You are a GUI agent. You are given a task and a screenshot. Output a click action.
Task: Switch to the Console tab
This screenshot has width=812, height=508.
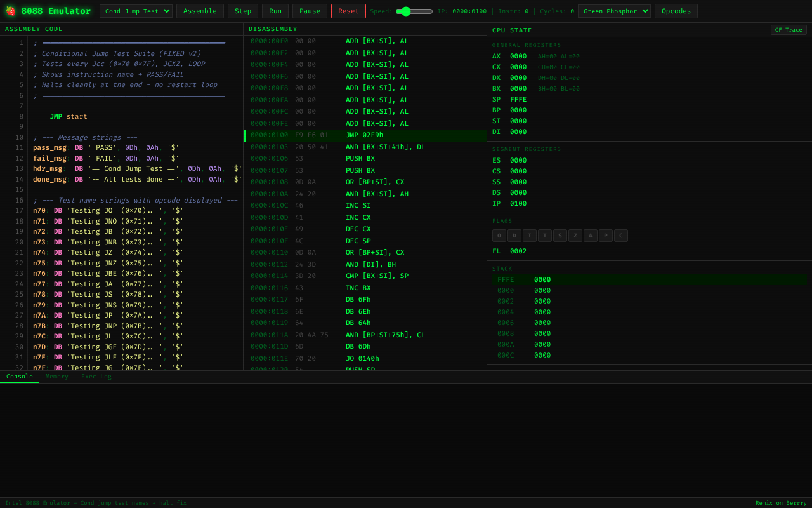(x=20, y=377)
